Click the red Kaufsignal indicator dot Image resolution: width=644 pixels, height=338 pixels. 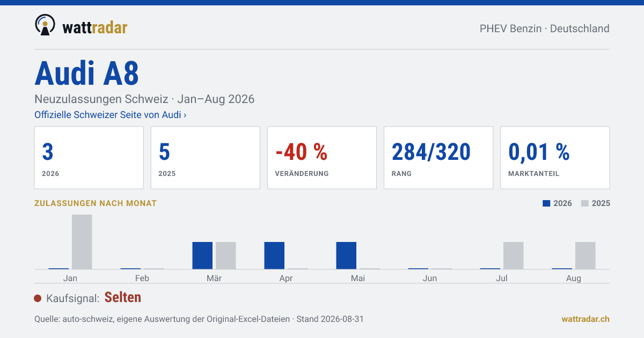[x=38, y=298]
